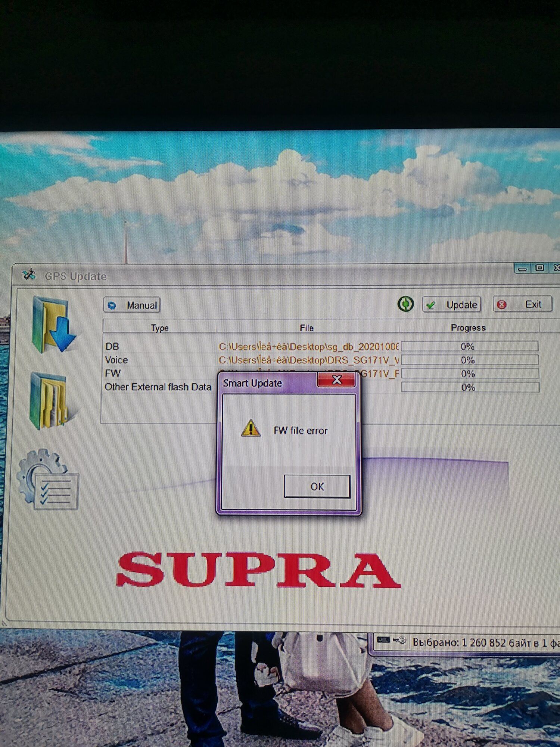Click the SUPRA logo
The width and height of the screenshot is (560, 747).
coord(258,570)
